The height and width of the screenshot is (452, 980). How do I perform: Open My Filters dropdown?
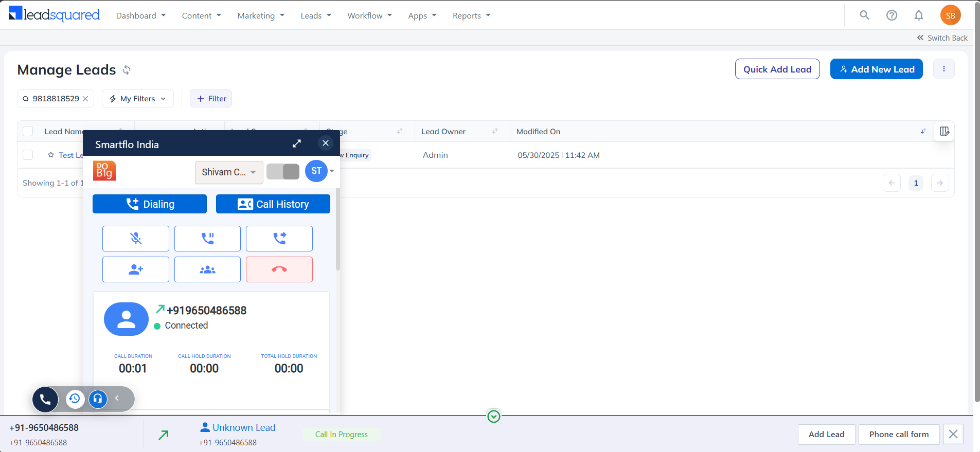click(137, 99)
